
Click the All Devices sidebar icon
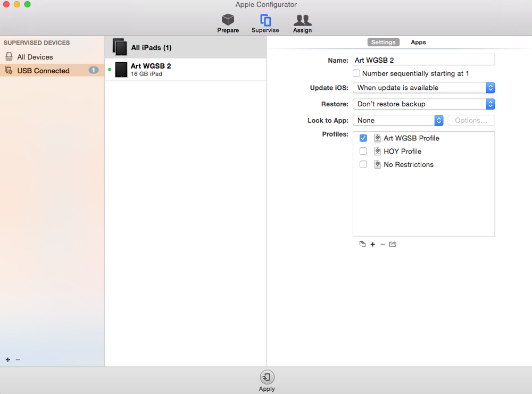point(9,56)
